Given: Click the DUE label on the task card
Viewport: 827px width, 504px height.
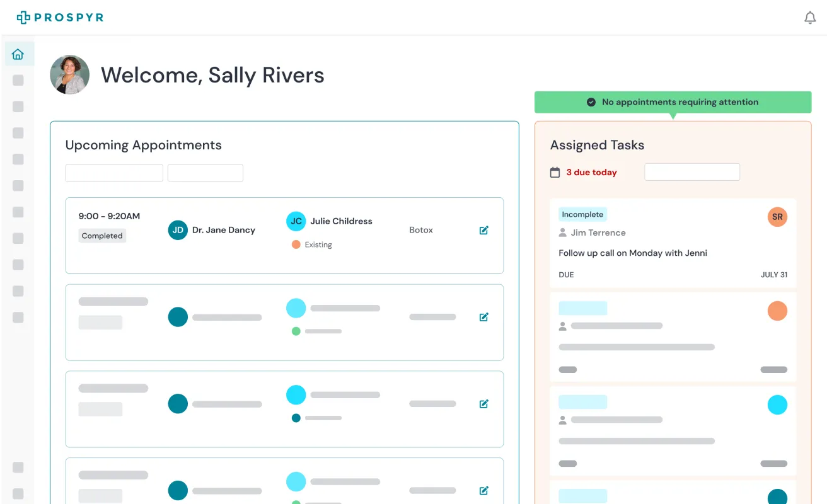Looking at the screenshot, I should [x=566, y=275].
